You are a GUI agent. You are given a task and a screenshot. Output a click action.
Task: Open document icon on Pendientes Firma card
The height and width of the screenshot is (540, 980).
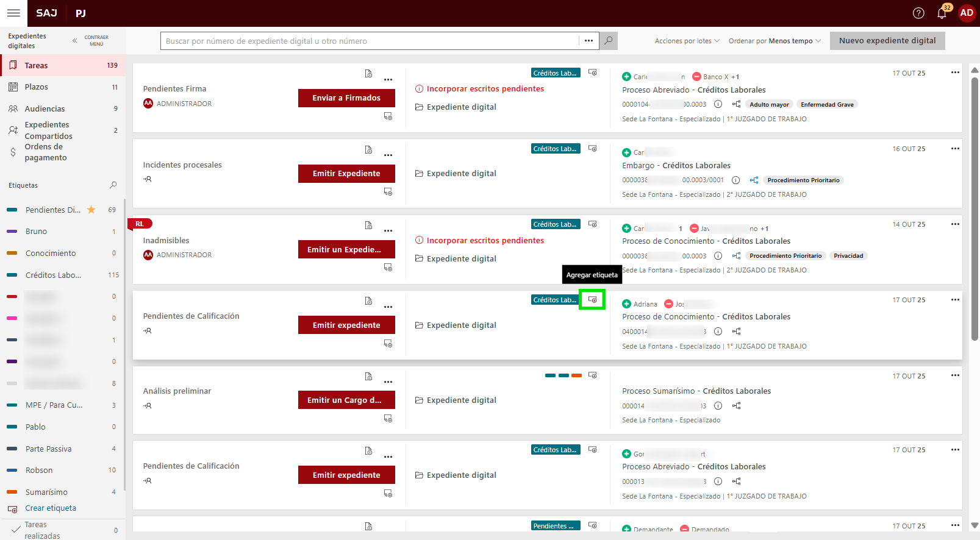point(368,74)
